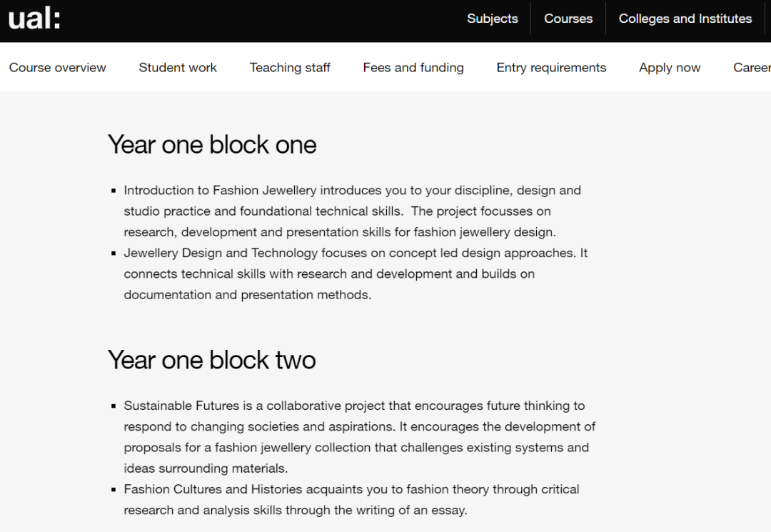The width and height of the screenshot is (771, 532).
Task: Click the bullet marker before Jewellery Design and Technology
Action: coord(114,254)
